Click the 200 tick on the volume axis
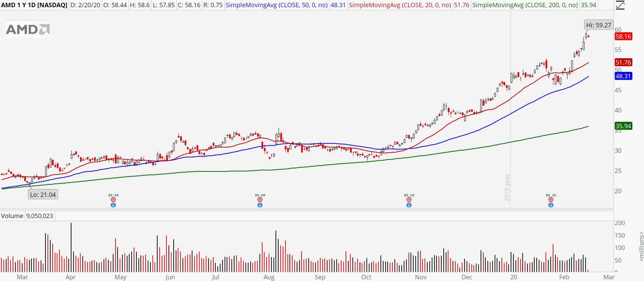Screen dimensions: 644x281 click(620, 223)
